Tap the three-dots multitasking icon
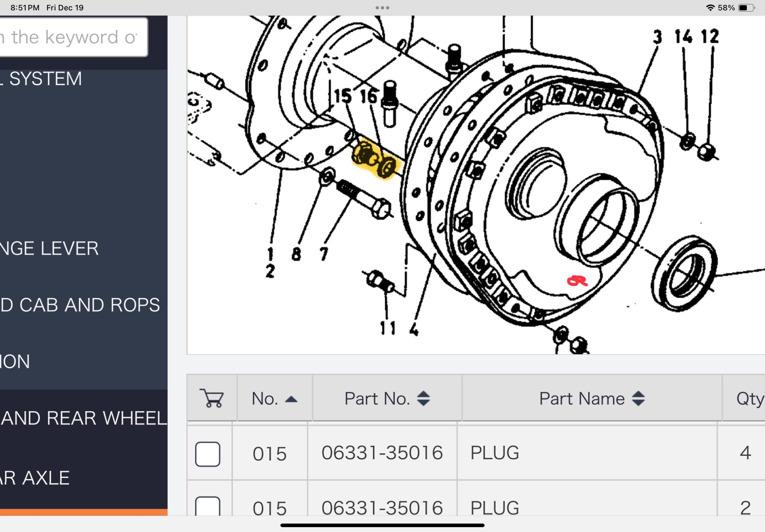The image size is (765, 532). [x=382, y=7]
